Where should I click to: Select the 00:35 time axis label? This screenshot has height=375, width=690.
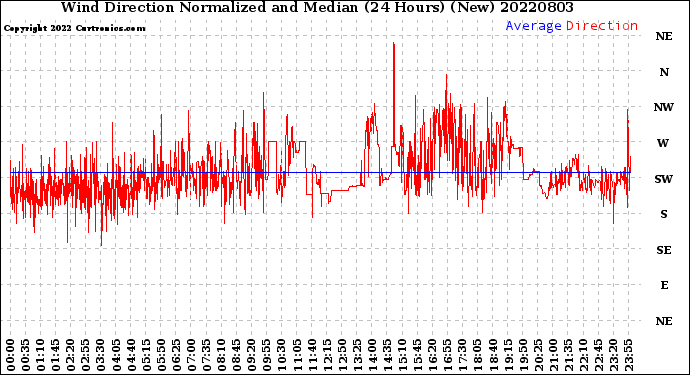[x=26, y=355]
